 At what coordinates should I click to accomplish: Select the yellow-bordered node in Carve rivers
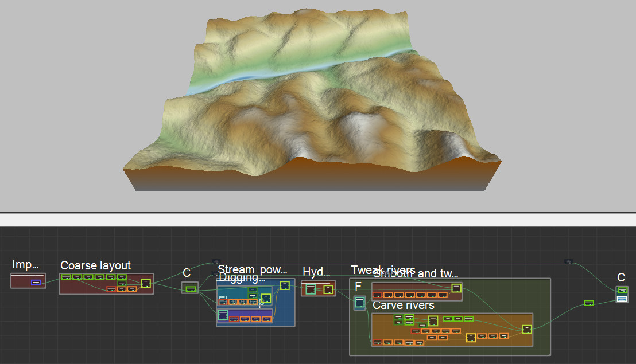coord(471,338)
